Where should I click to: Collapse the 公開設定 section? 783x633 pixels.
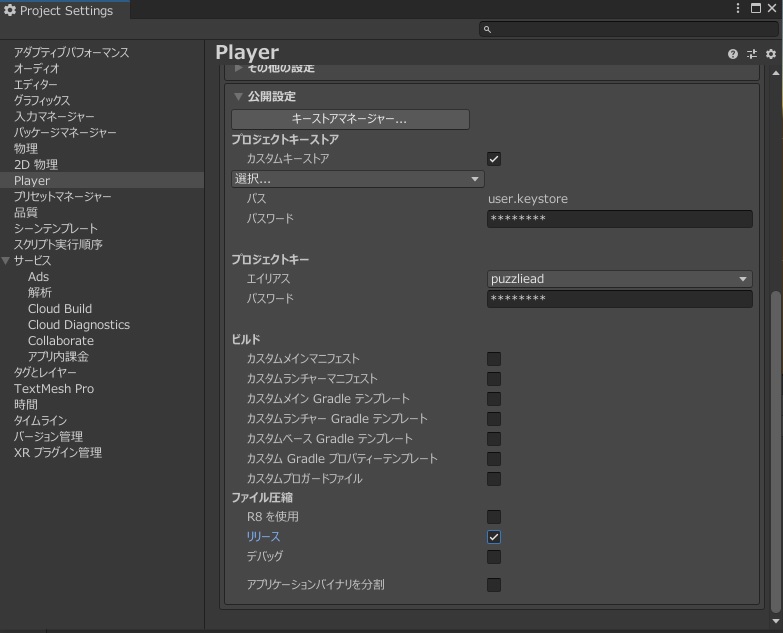click(x=238, y=96)
